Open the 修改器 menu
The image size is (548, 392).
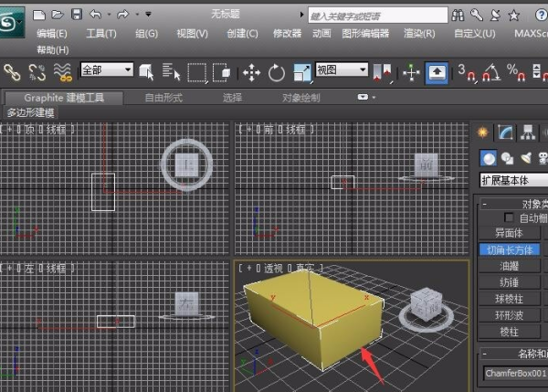pos(287,34)
